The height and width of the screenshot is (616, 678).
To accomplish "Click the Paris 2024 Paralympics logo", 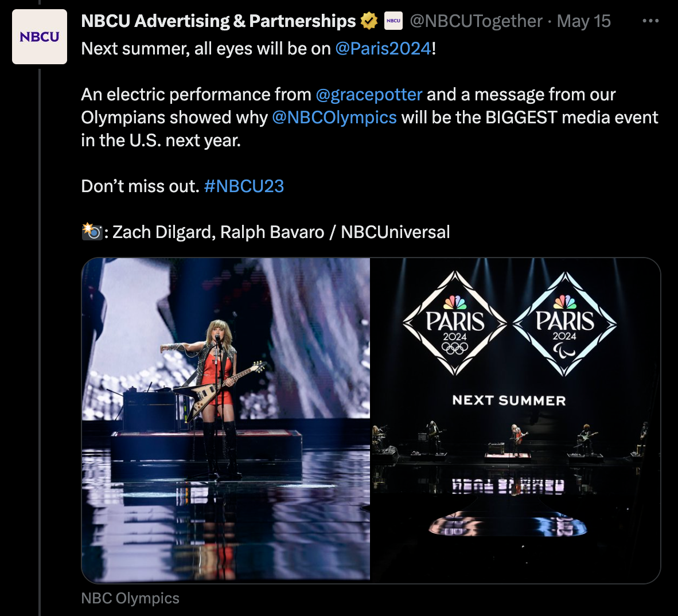I will (x=564, y=323).
